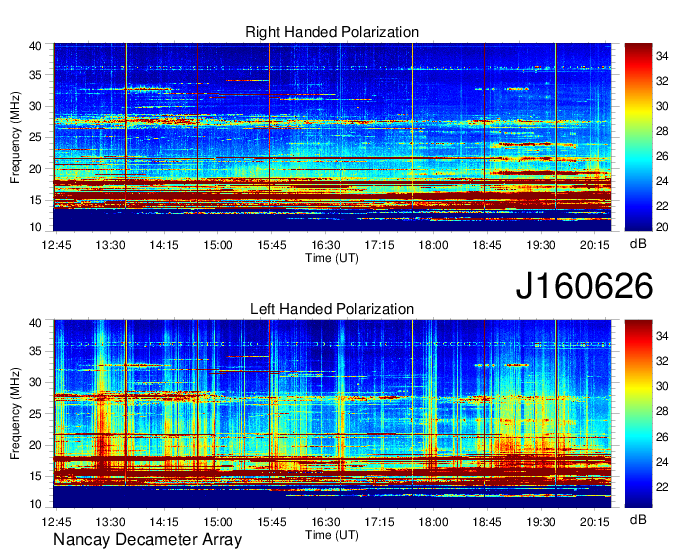Click the "13:30" time tick of Left Handed plot
This screenshot has width=680, height=552.
110,522
